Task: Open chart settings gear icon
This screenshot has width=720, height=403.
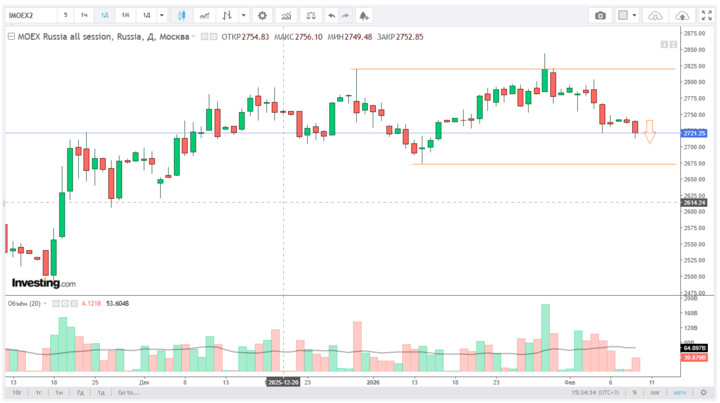Action: pyautogui.click(x=262, y=16)
